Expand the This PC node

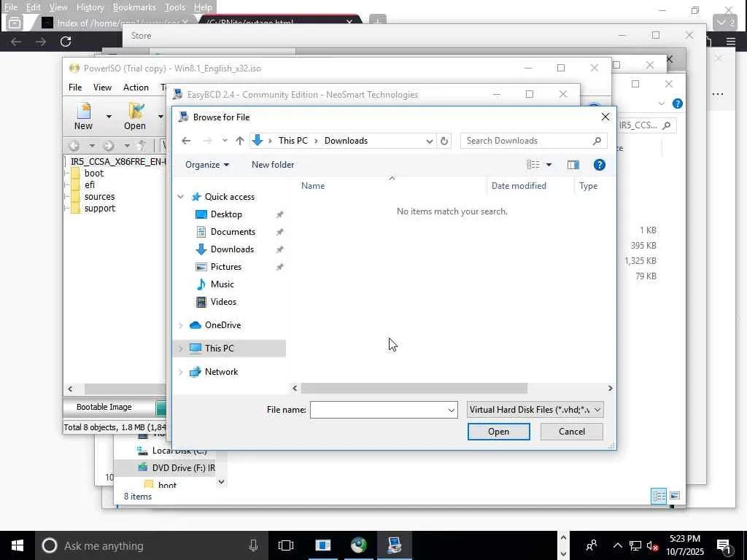pos(181,349)
